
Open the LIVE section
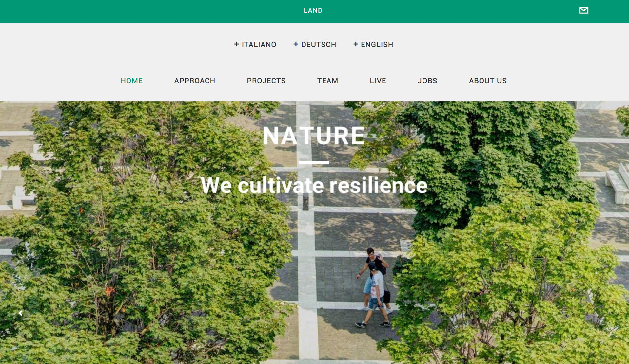coord(378,81)
